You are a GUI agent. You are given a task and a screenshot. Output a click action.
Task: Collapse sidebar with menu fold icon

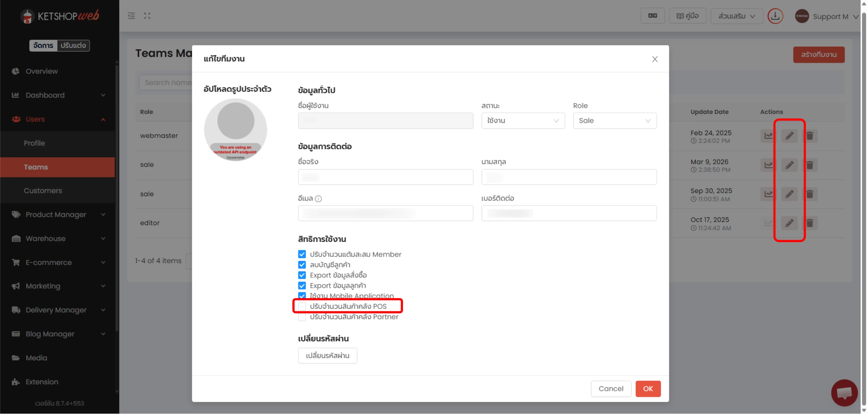[x=131, y=16]
